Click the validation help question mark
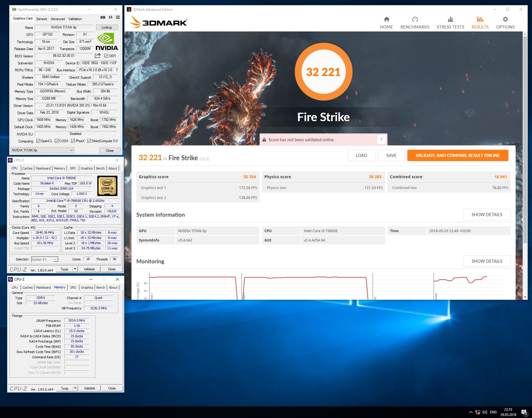This screenshot has width=532, height=418. (x=381, y=140)
